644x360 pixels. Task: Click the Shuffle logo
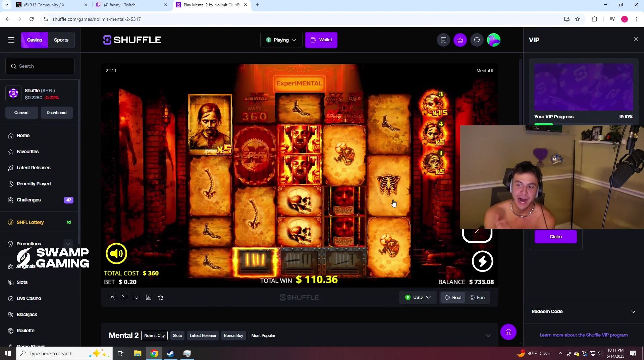point(132,40)
